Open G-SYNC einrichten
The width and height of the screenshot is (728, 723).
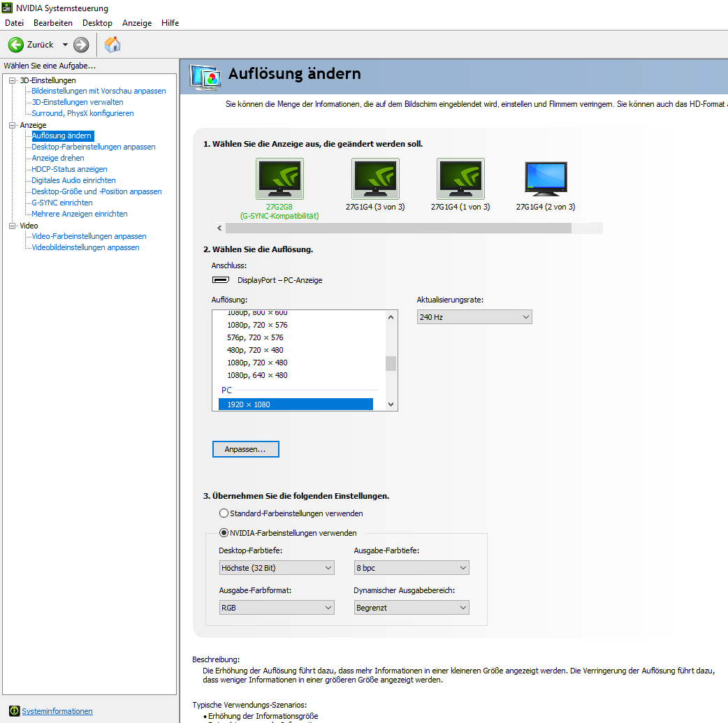tap(62, 203)
